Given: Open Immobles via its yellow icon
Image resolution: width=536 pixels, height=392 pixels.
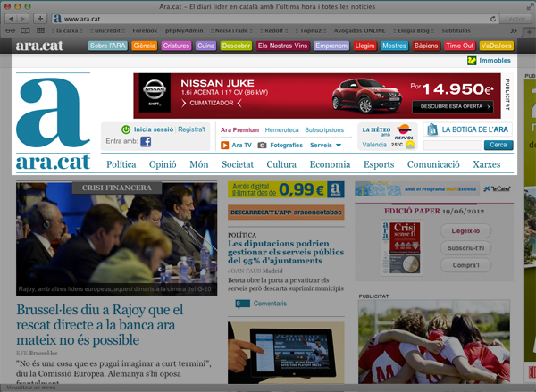Looking at the screenshot, I should click(x=472, y=61).
